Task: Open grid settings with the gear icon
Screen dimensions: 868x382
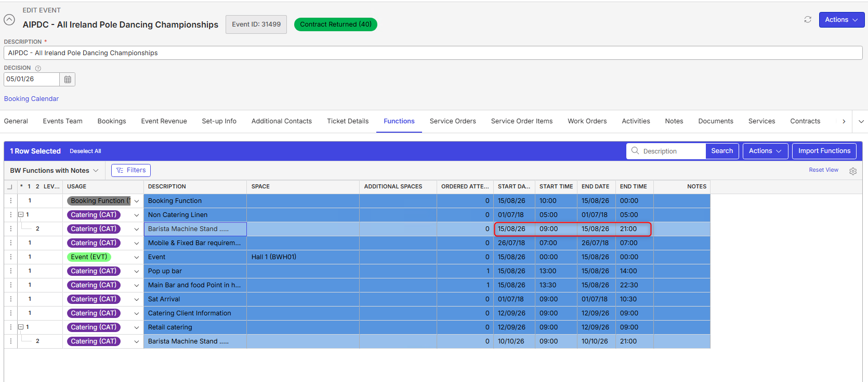Action: [853, 171]
